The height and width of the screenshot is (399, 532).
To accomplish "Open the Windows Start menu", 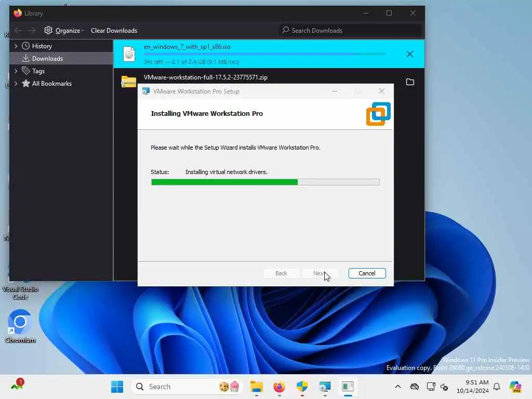I will coord(117,387).
